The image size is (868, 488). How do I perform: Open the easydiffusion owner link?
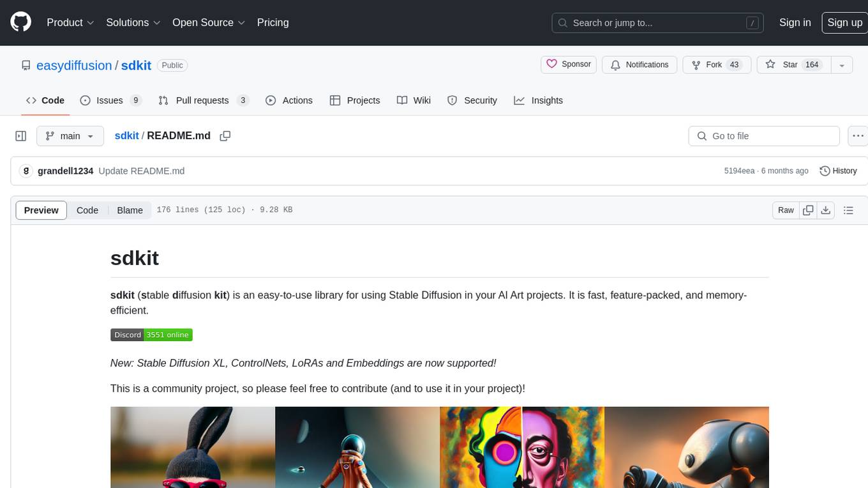[x=74, y=65]
